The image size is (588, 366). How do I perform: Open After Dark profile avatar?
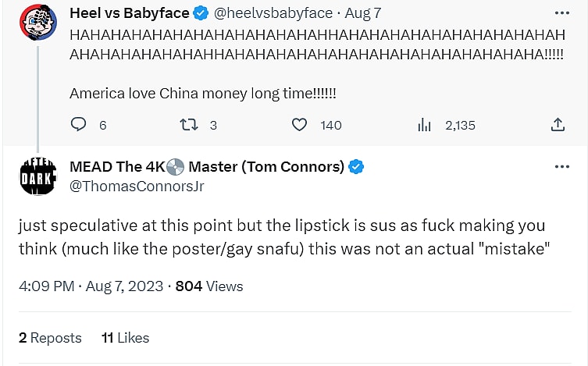click(x=37, y=178)
